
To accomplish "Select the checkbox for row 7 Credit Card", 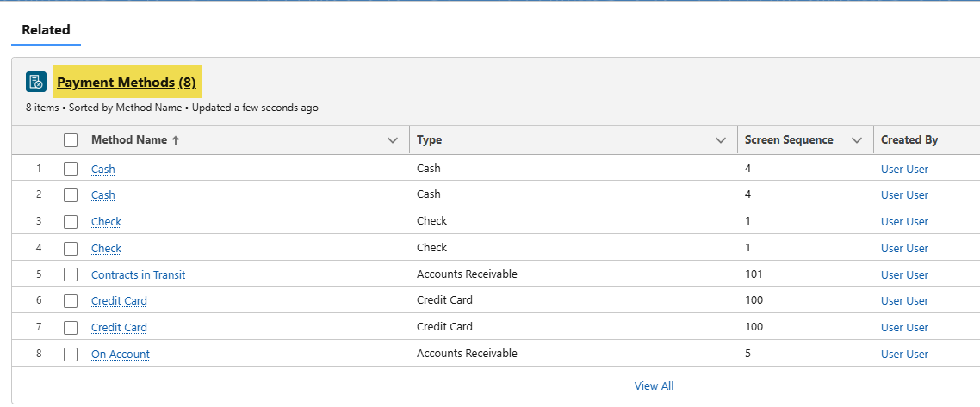I will [x=71, y=327].
